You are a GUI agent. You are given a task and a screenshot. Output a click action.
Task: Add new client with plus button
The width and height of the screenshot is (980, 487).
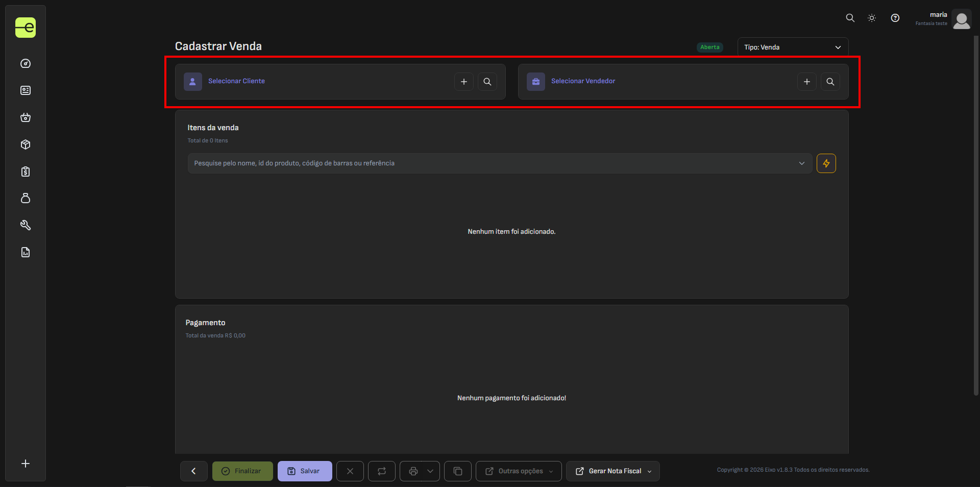pos(464,82)
